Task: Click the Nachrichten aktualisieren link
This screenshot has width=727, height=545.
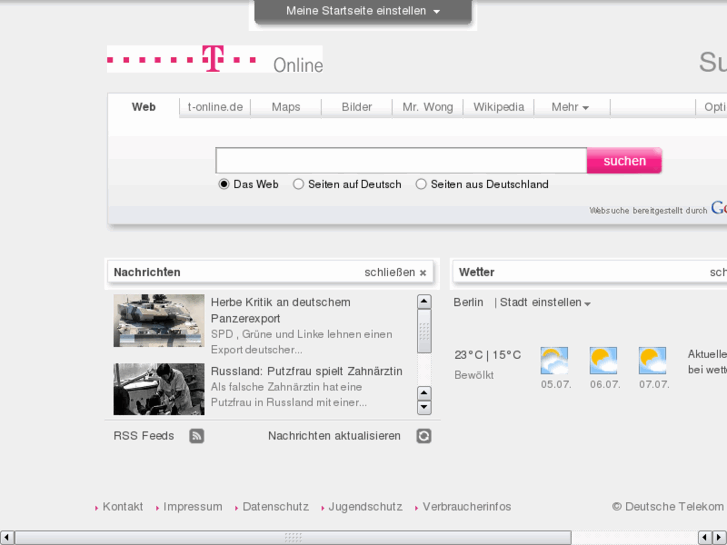Action: point(334,436)
